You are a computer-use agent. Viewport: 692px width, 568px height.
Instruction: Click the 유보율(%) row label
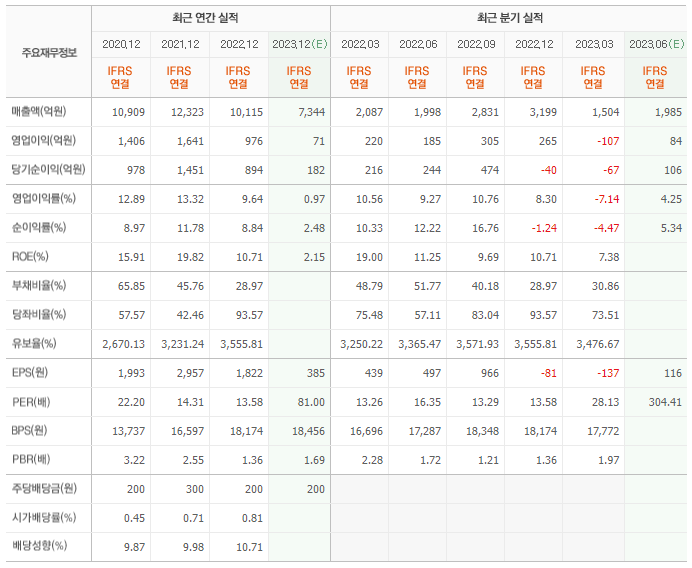[x=34, y=343]
